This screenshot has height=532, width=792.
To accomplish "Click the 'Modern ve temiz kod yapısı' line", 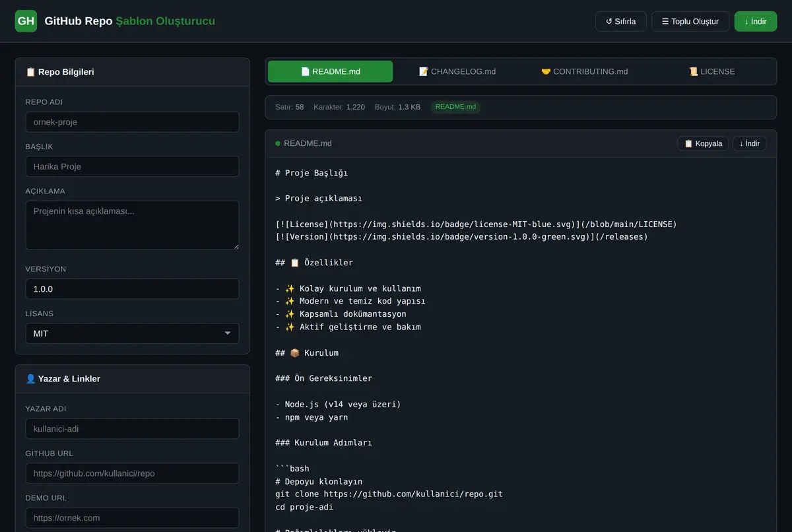I will (350, 301).
